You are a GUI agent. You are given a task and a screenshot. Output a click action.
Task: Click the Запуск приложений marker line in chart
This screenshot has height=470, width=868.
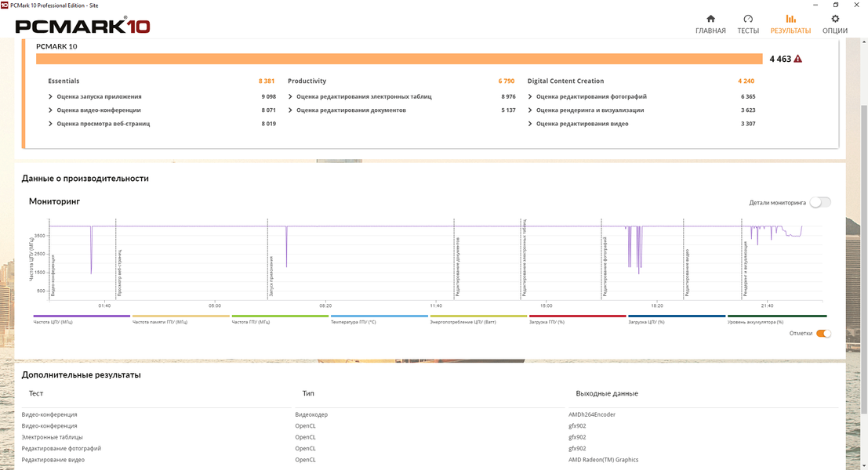(x=267, y=258)
